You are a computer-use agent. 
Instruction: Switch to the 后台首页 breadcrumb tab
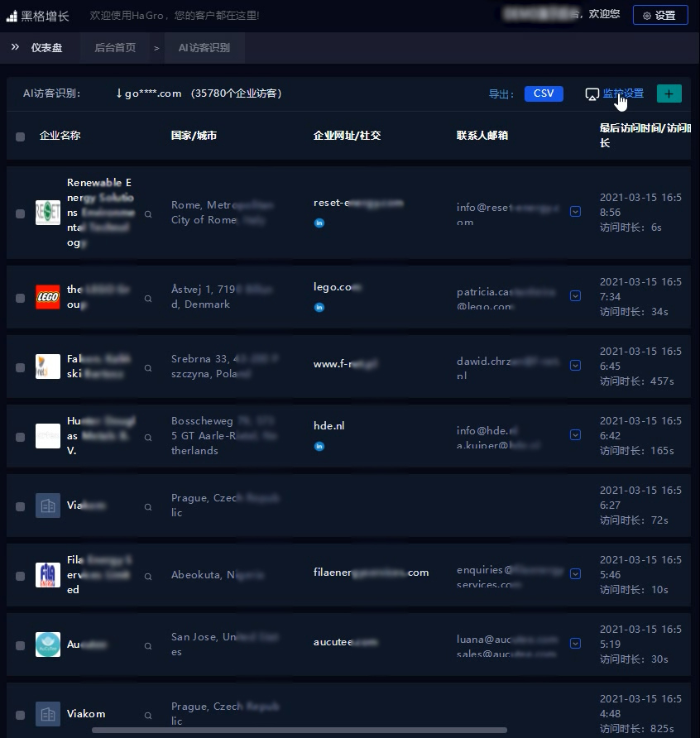click(115, 48)
